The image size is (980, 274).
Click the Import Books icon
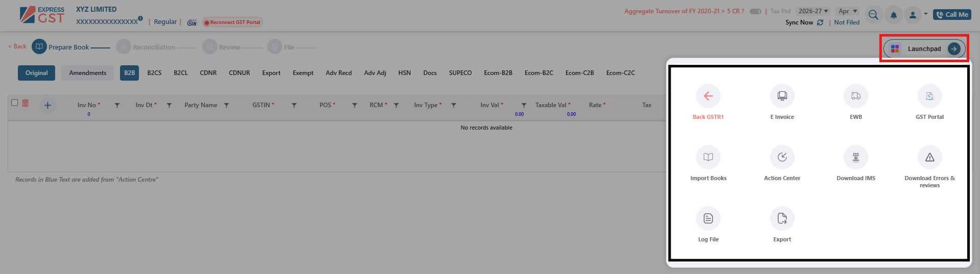708,157
